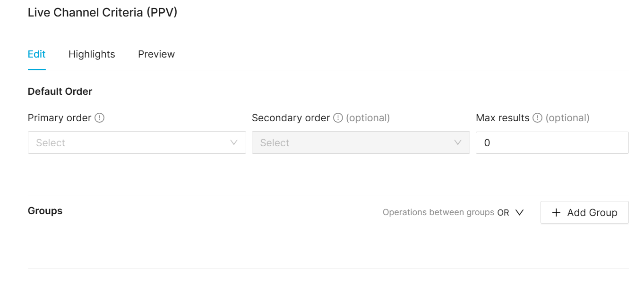Click the "Primary order" field label
Viewport: 644px width, 292px height.
[x=60, y=118]
